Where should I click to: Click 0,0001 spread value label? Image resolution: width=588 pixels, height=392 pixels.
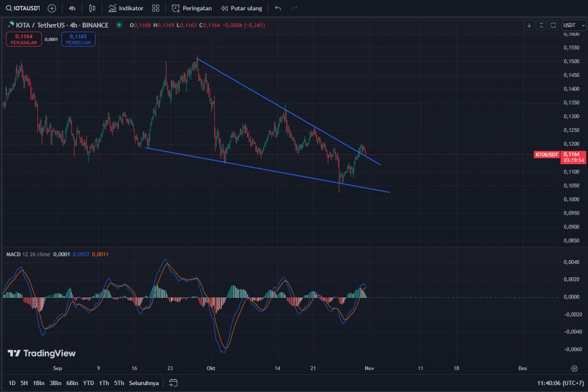point(51,40)
